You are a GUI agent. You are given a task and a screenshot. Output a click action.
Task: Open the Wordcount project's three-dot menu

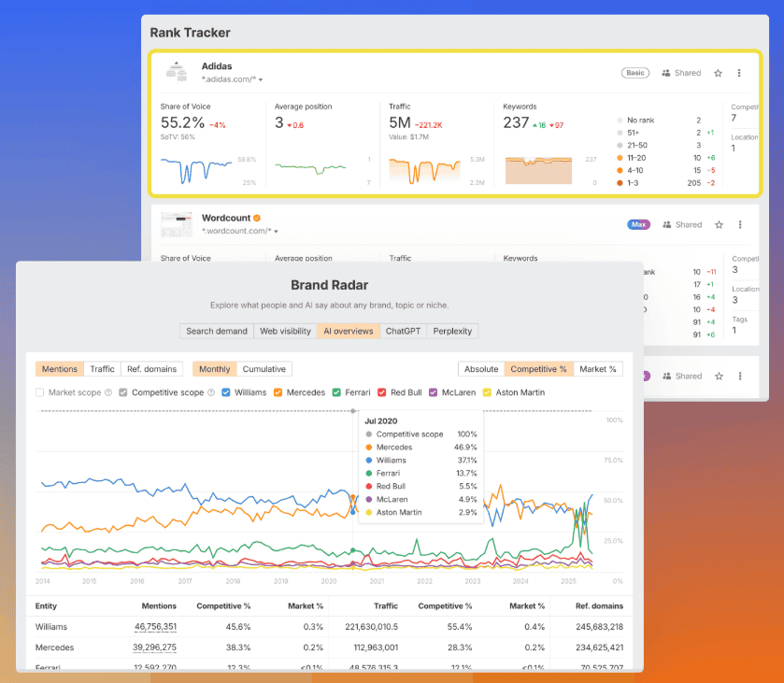click(740, 224)
